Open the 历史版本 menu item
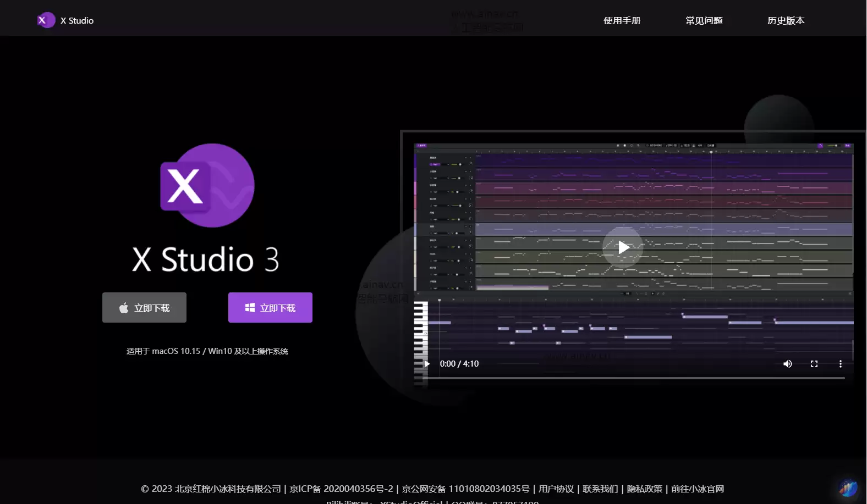 (x=786, y=20)
